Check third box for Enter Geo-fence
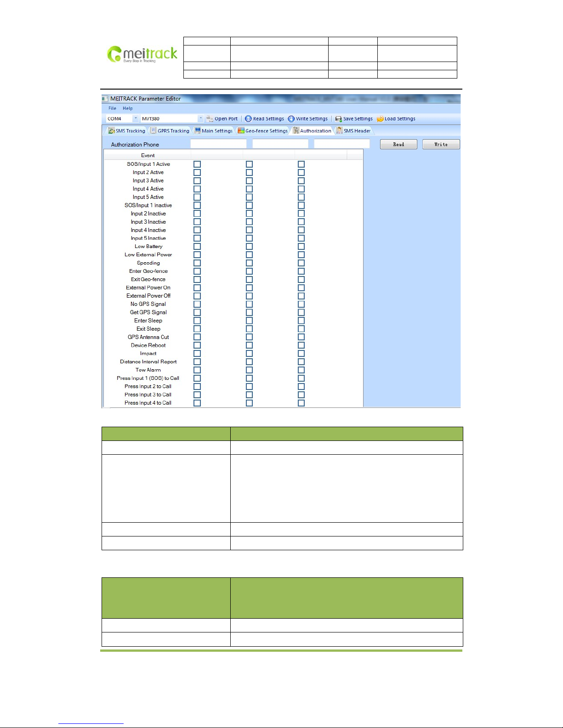 tap(301, 271)
